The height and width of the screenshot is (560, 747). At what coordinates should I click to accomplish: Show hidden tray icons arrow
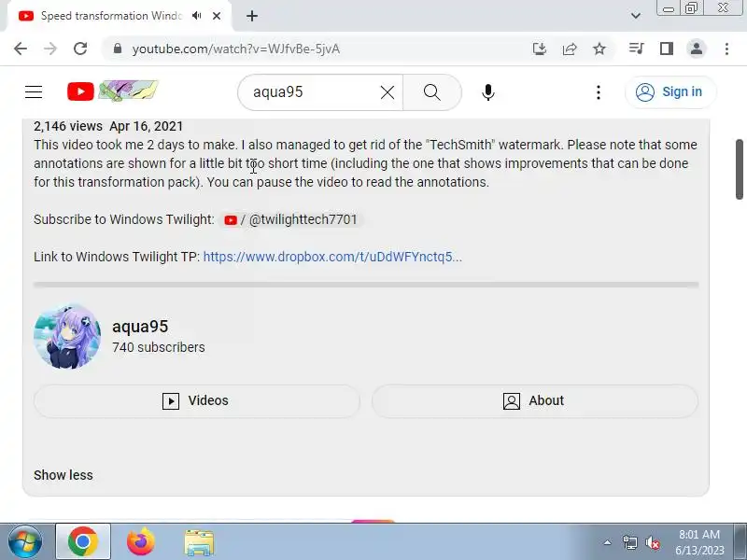(x=607, y=542)
